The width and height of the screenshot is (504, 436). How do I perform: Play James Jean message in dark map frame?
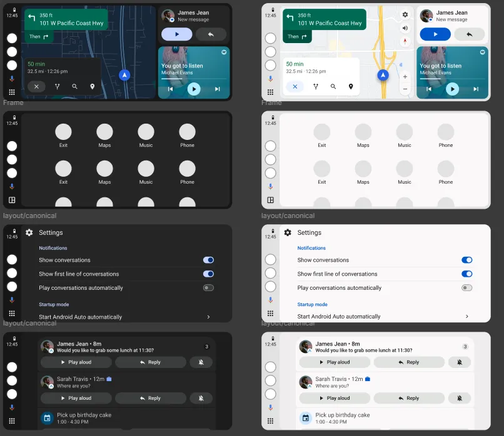point(177,34)
